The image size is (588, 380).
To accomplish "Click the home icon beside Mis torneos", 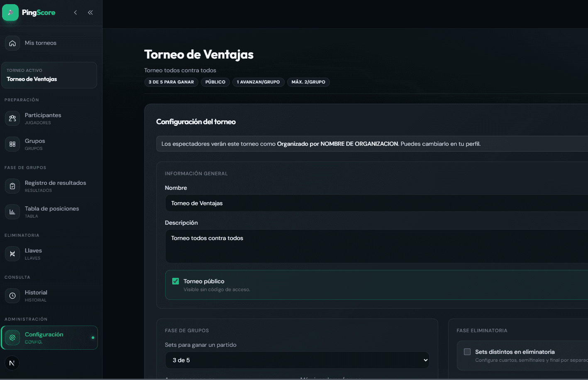I will click(x=12, y=43).
